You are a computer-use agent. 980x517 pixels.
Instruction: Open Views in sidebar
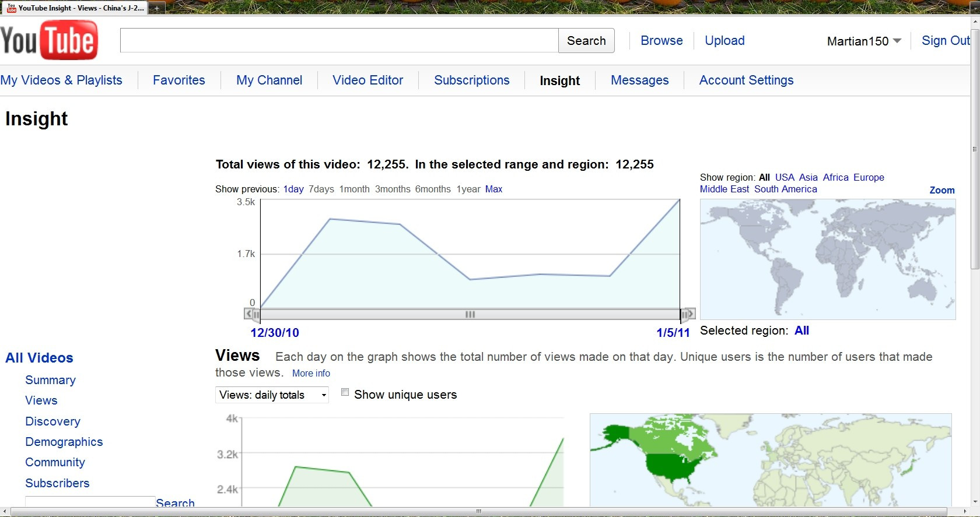pos(41,400)
